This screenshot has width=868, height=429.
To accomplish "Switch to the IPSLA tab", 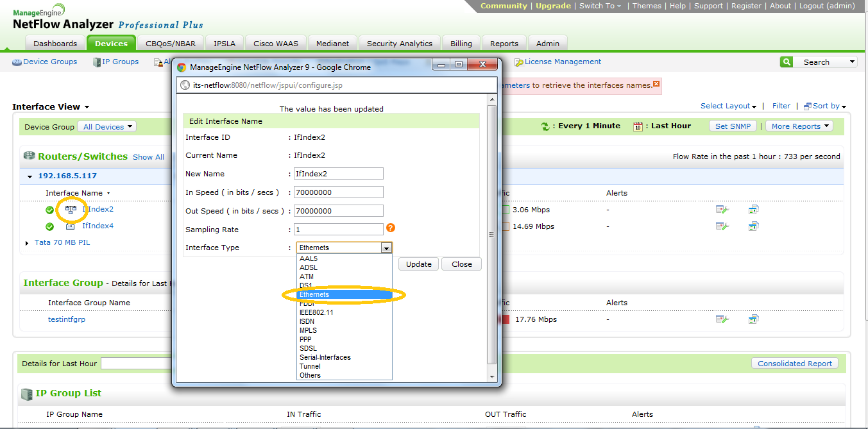I will click(225, 44).
